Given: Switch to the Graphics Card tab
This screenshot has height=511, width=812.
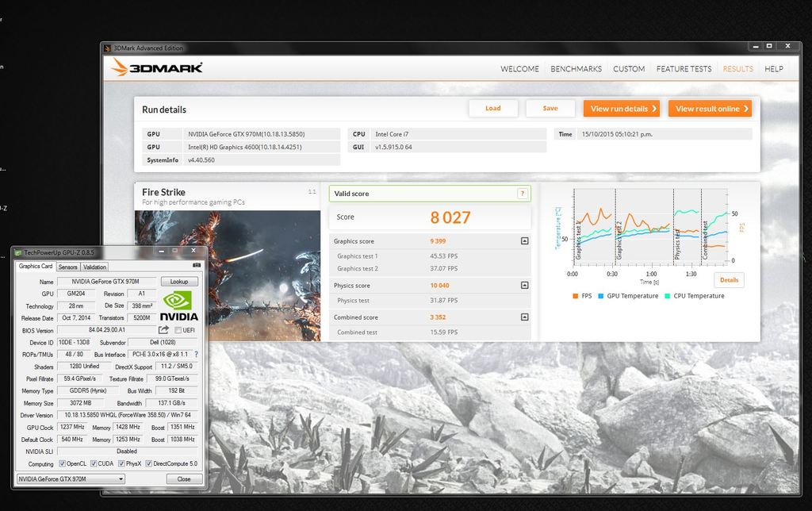Looking at the screenshot, I should click(36, 267).
